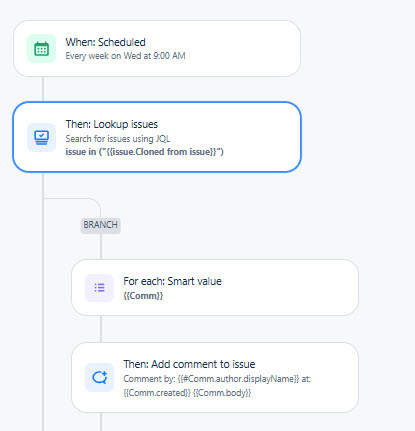Click the Search for issues using JQL text
The height and width of the screenshot is (431, 415).
[x=118, y=138]
